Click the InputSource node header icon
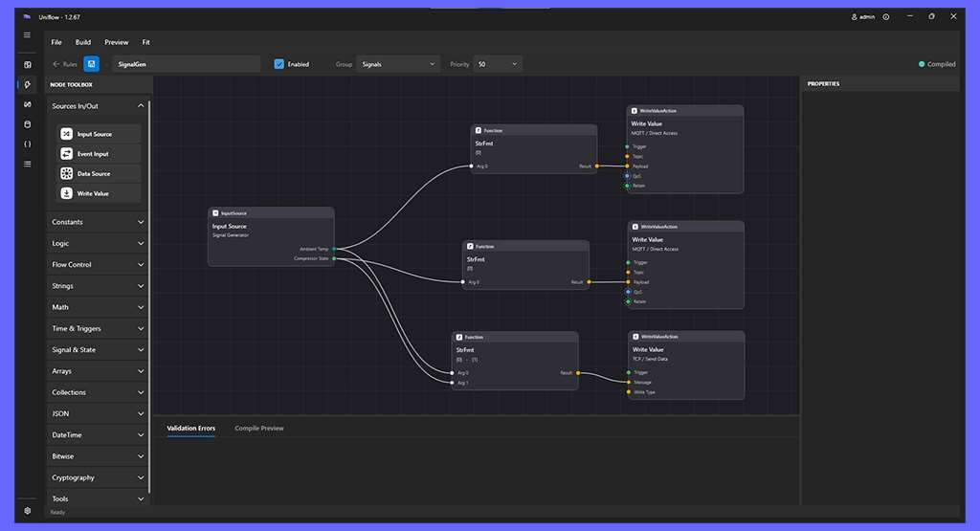Image resolution: width=980 pixels, height=531 pixels. coord(215,213)
